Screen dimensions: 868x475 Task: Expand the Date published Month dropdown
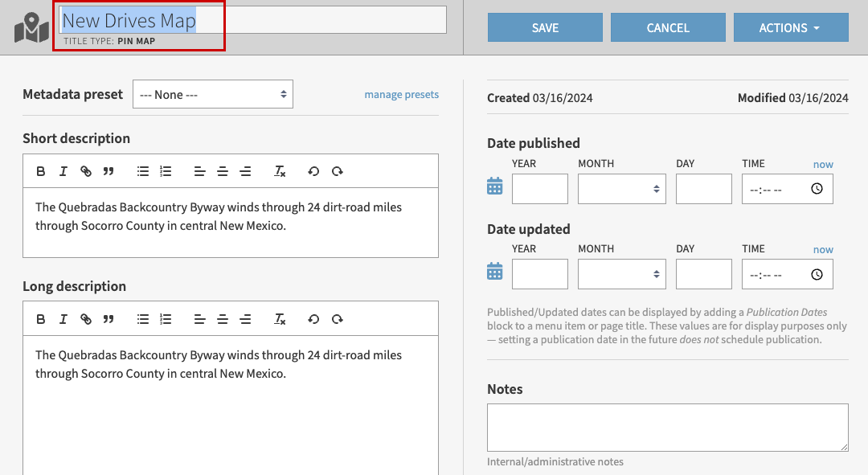point(621,189)
